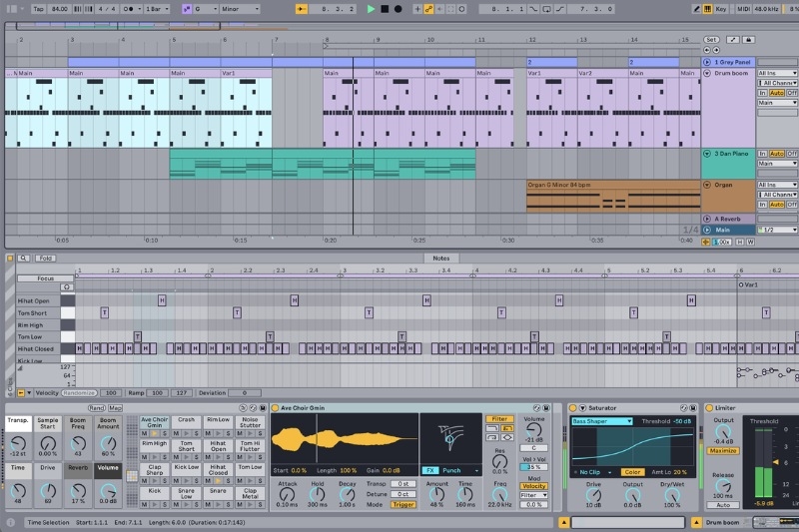Viewport: 799px width, 532px height.
Task: Open the Bass Shaper curve type dropdown
Action: (601, 421)
